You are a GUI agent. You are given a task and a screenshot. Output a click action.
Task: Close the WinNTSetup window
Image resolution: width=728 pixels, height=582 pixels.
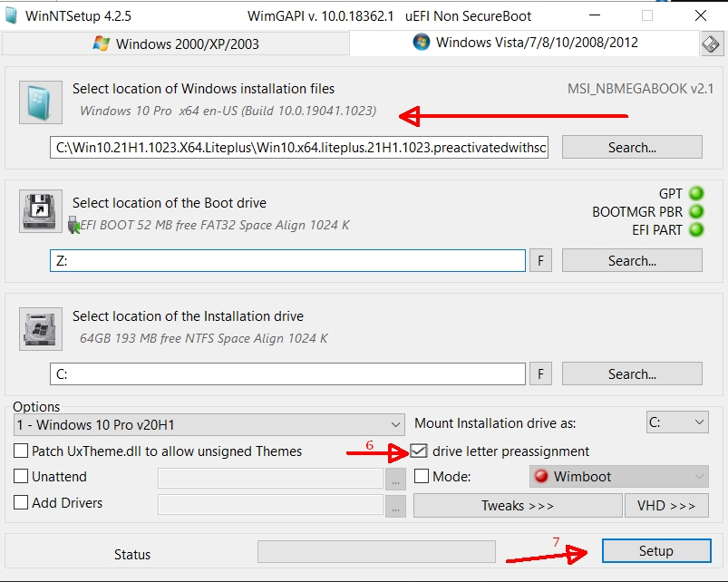(701, 15)
